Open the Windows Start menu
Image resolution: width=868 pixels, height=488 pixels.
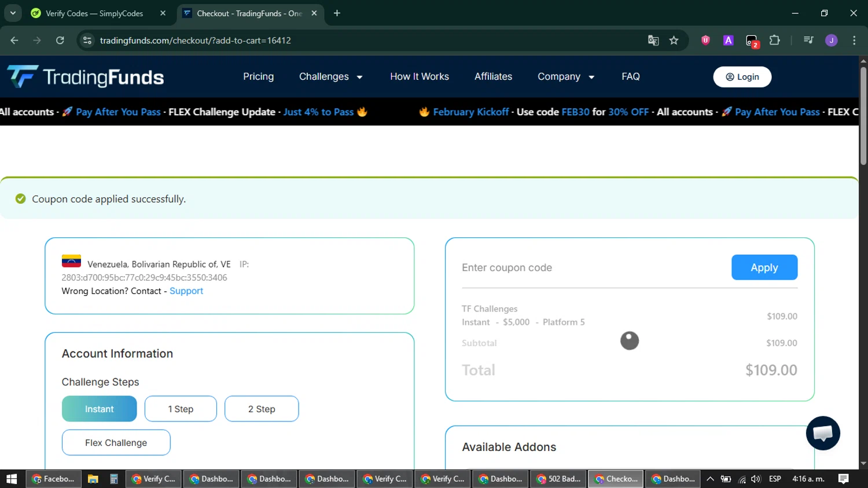point(12,479)
